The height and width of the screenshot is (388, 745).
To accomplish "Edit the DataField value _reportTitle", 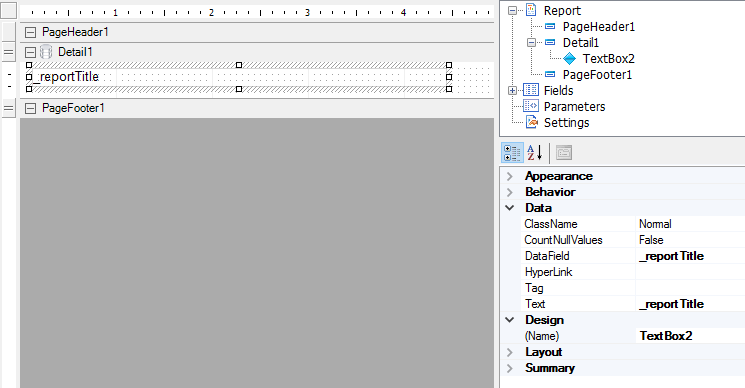I will point(690,256).
